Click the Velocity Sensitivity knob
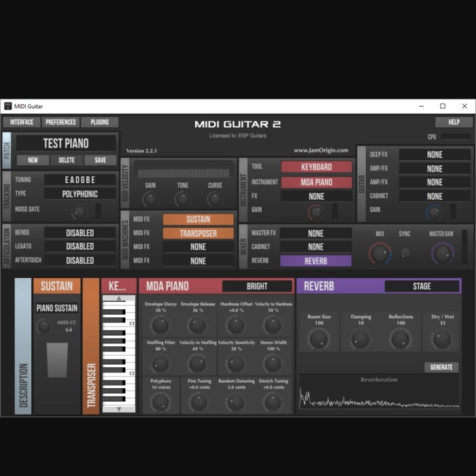 236,364
